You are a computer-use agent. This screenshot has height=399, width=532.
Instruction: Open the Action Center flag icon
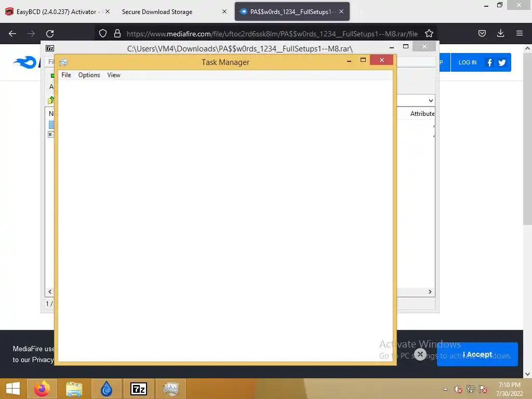pos(483,389)
